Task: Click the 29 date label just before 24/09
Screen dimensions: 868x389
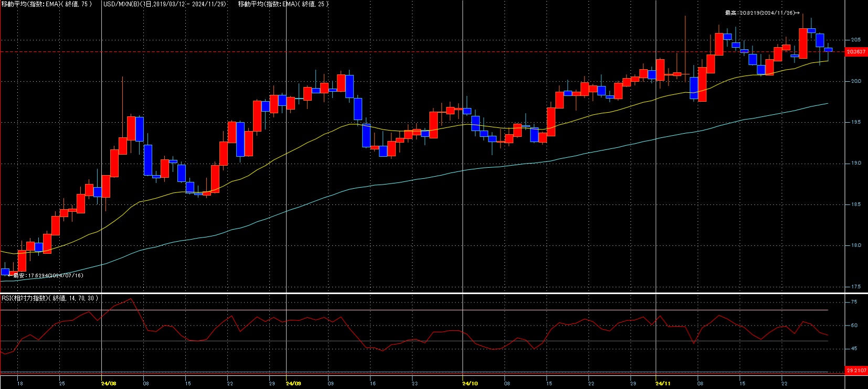Action: pyautogui.click(x=272, y=384)
